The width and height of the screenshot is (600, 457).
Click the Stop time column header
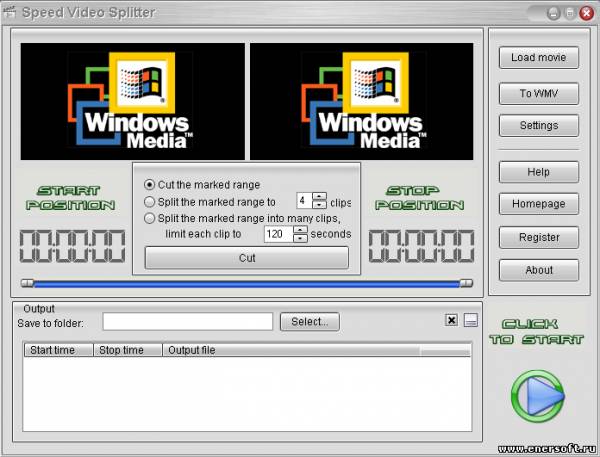tap(128, 350)
